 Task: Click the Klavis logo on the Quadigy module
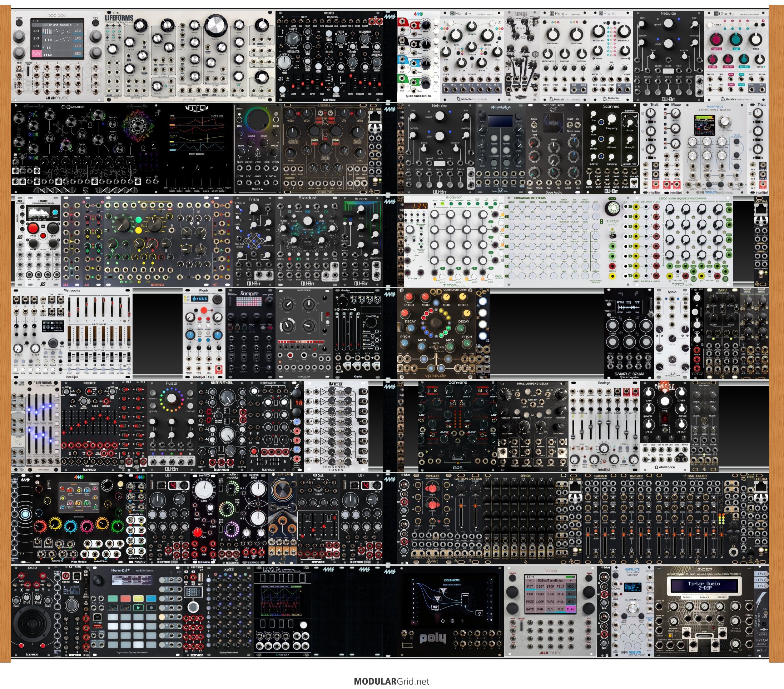(x=357, y=376)
